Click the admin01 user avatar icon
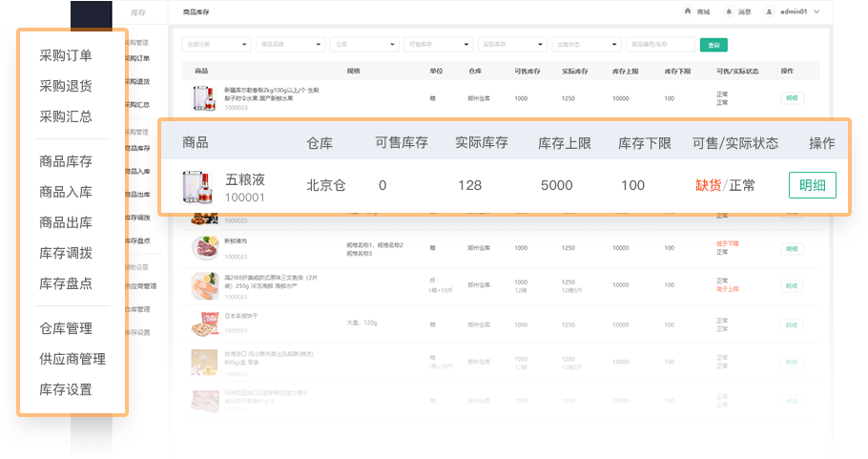The height and width of the screenshot is (459, 868). [x=771, y=12]
